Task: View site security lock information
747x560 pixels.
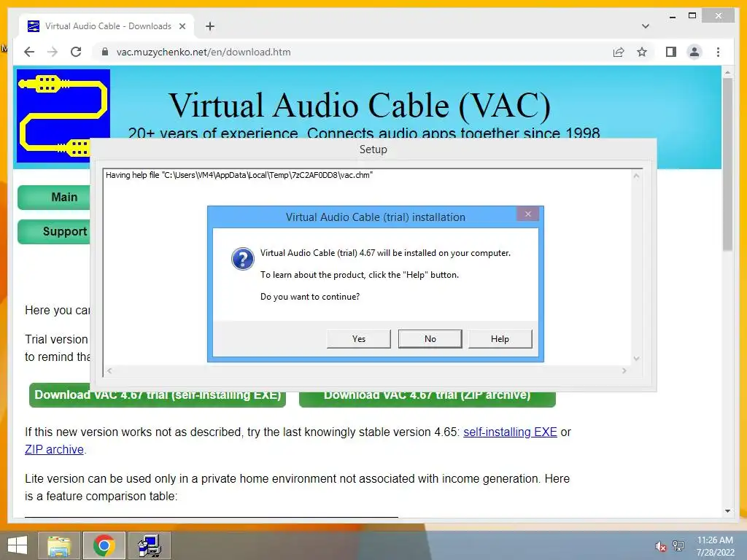Action: (105, 52)
